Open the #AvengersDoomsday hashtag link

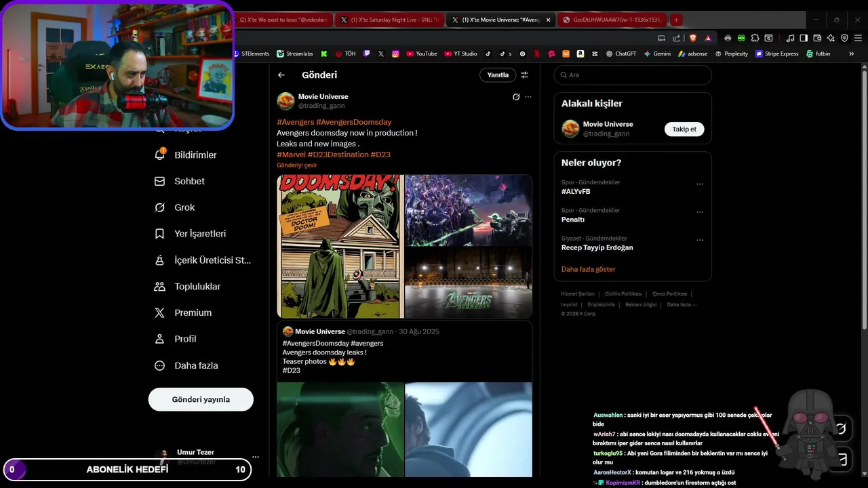[353, 122]
